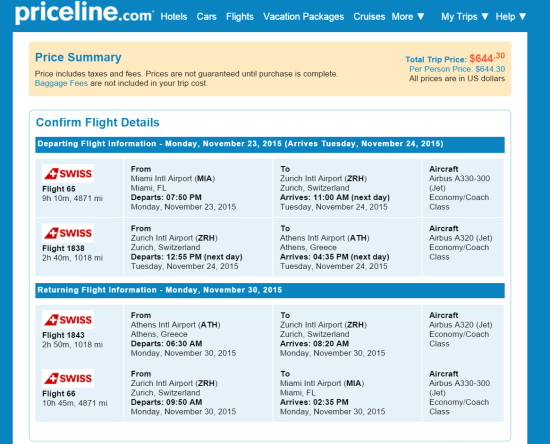
Task: Click the Total Trip Price amount
Action: tap(487, 58)
